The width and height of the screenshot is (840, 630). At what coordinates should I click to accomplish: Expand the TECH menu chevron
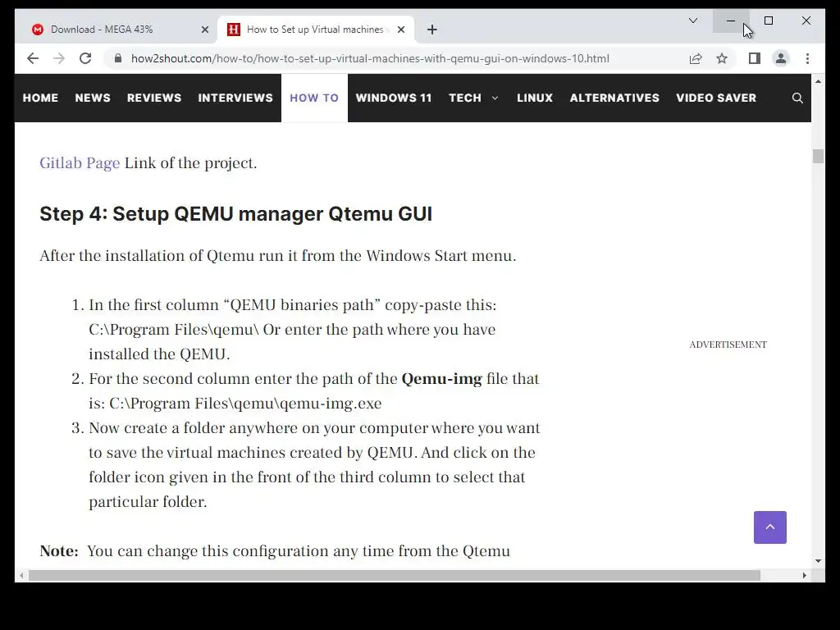click(x=495, y=98)
